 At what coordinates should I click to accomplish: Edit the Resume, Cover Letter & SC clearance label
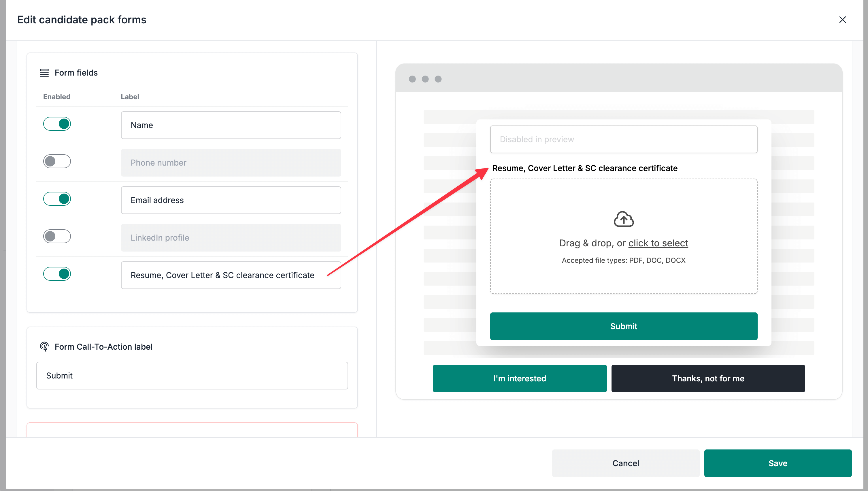tap(231, 275)
